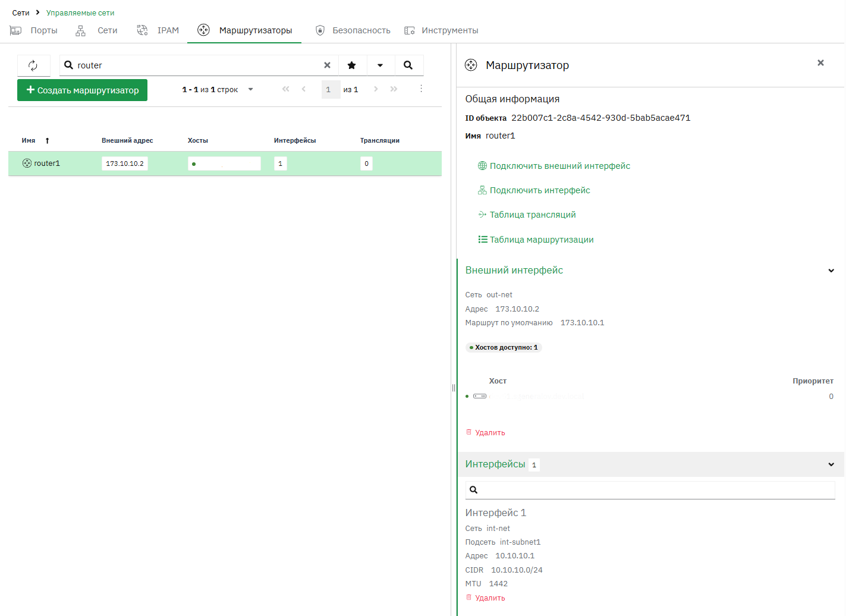Open Таблица маршрутизации
846x616 pixels.
[x=536, y=240]
